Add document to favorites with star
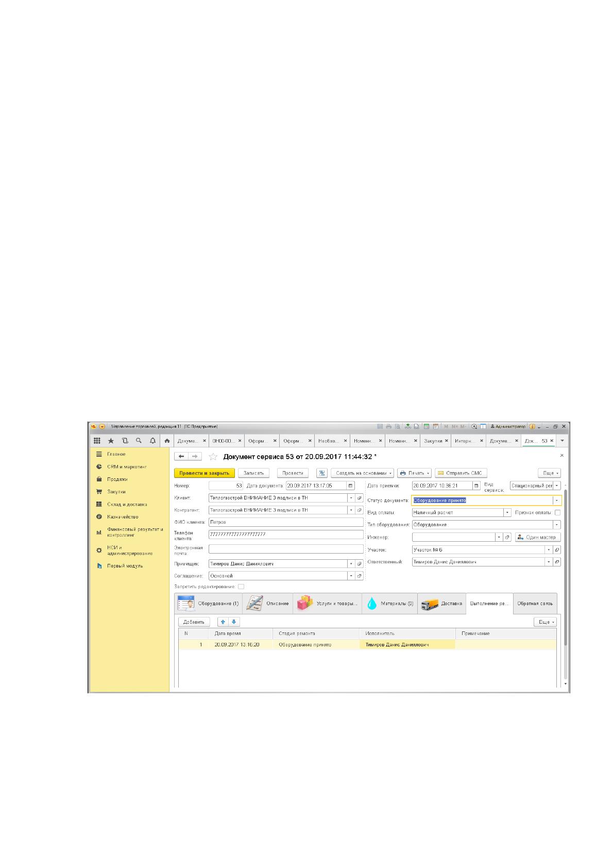Screen dimensions: 613x868 click(213, 457)
